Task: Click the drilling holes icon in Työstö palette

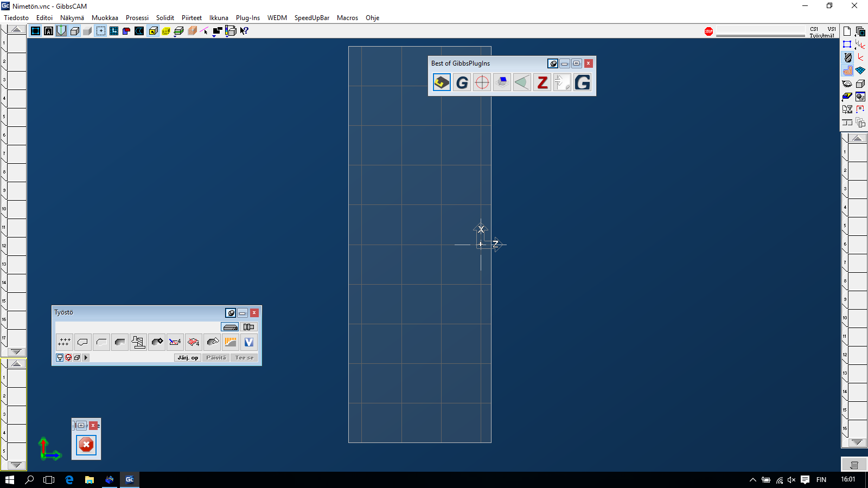Action: [x=65, y=342]
